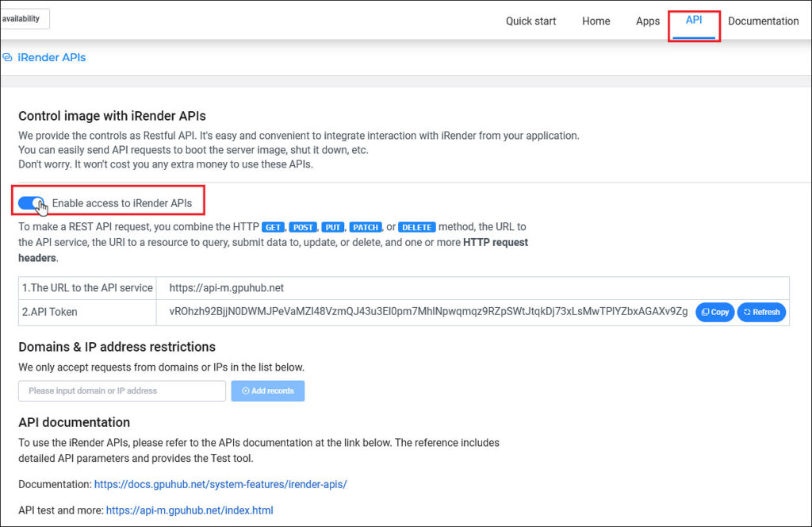The width and height of the screenshot is (812, 527).
Task: Click the 'HTTP request headers' bold text
Action: coord(273,250)
